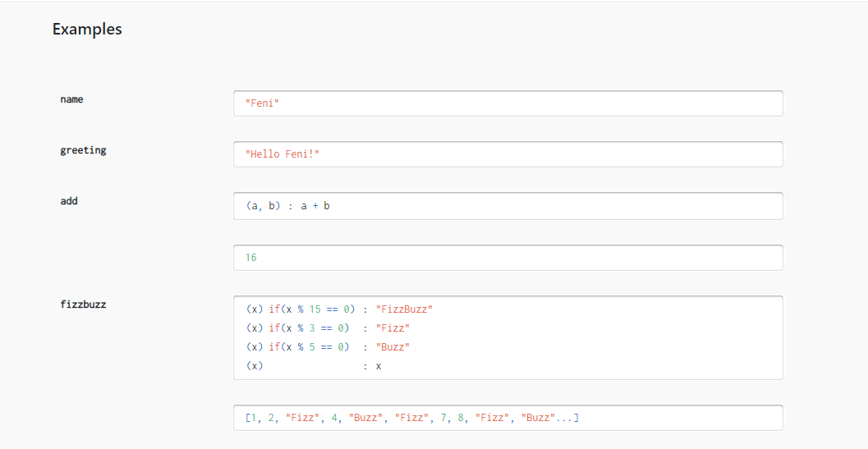The width and height of the screenshot is (868, 449).
Task: Click the result field showing 16
Action: pos(507,258)
